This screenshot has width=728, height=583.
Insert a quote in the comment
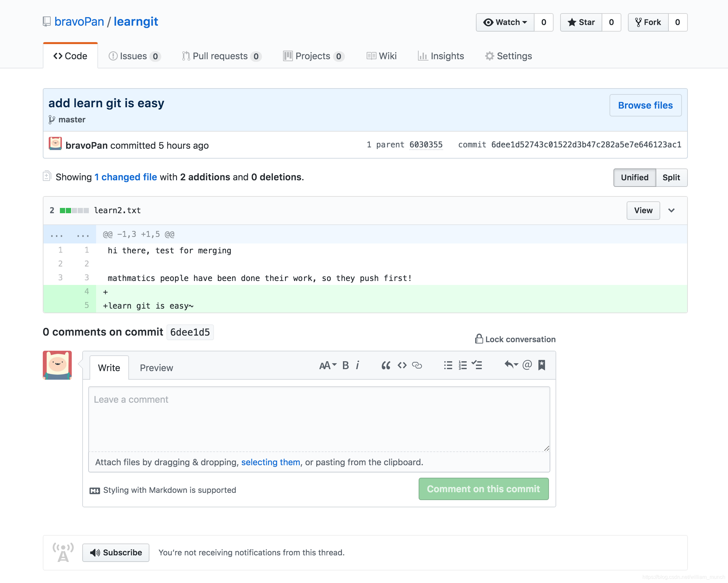[386, 365]
